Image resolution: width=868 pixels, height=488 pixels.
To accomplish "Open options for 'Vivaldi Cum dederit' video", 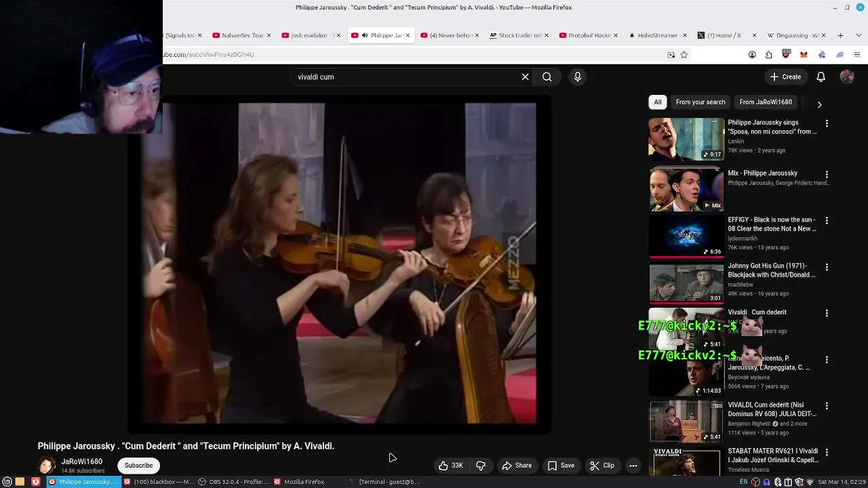I will (827, 313).
